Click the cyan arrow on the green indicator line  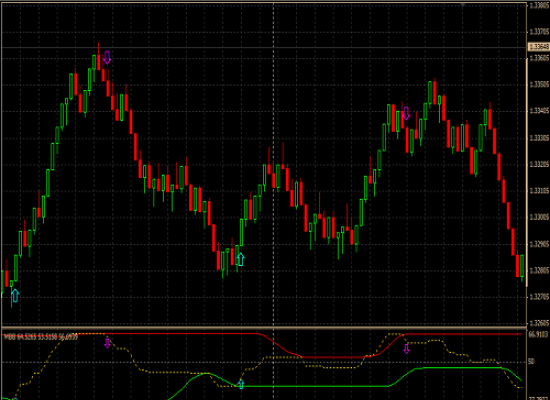[x=241, y=384]
